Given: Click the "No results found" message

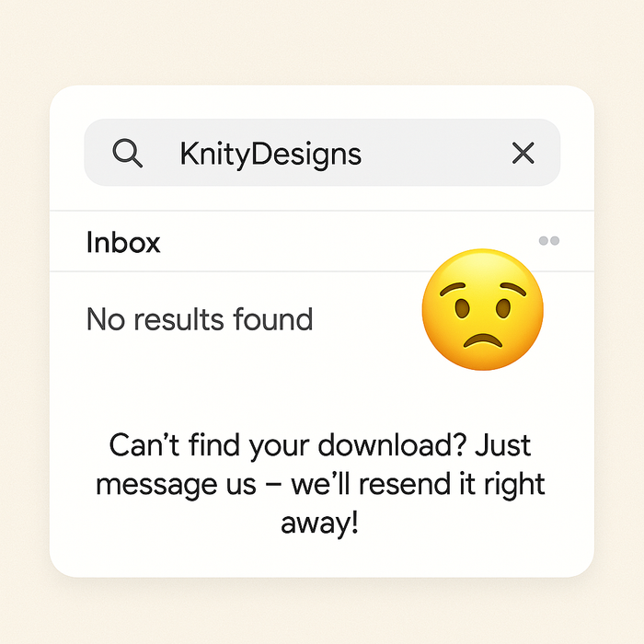Looking at the screenshot, I should [200, 319].
